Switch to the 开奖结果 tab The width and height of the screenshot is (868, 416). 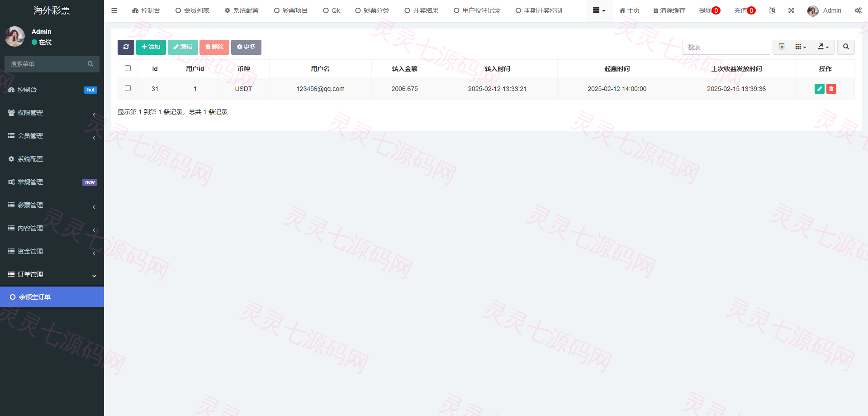click(421, 10)
